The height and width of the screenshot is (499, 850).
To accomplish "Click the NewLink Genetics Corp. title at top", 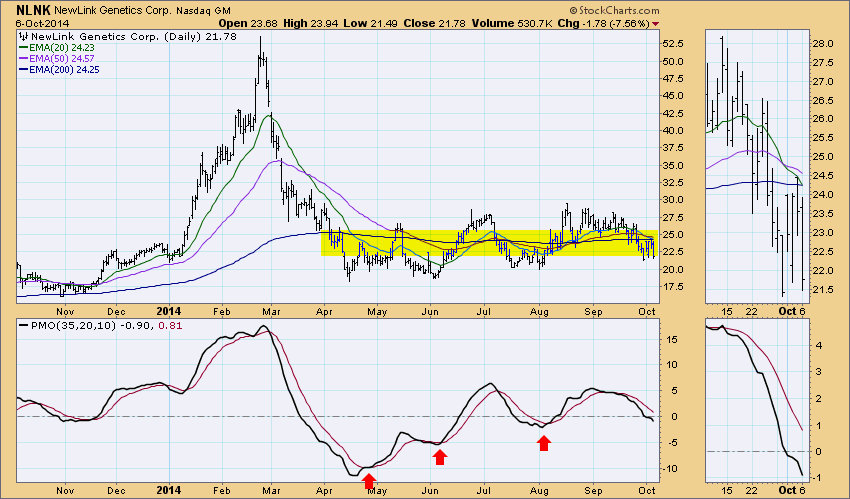I will point(114,10).
